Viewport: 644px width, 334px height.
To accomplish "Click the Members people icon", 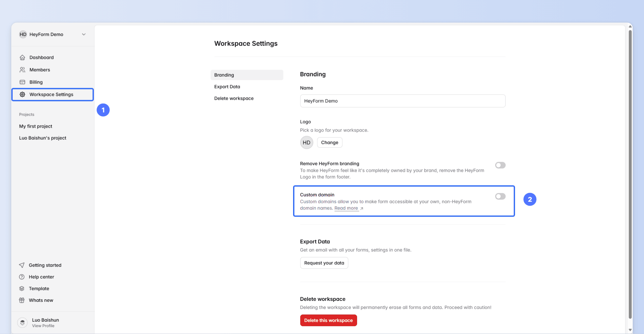I will coord(22,70).
